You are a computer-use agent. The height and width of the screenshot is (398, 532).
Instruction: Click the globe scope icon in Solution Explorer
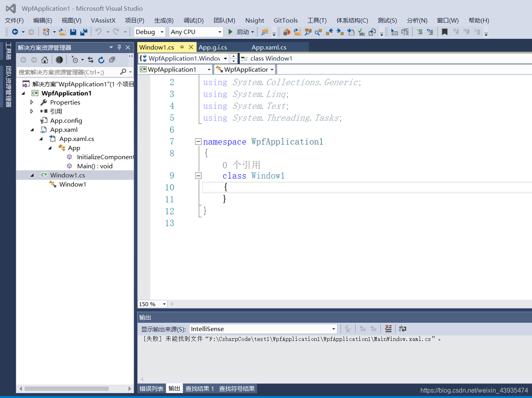point(59,60)
